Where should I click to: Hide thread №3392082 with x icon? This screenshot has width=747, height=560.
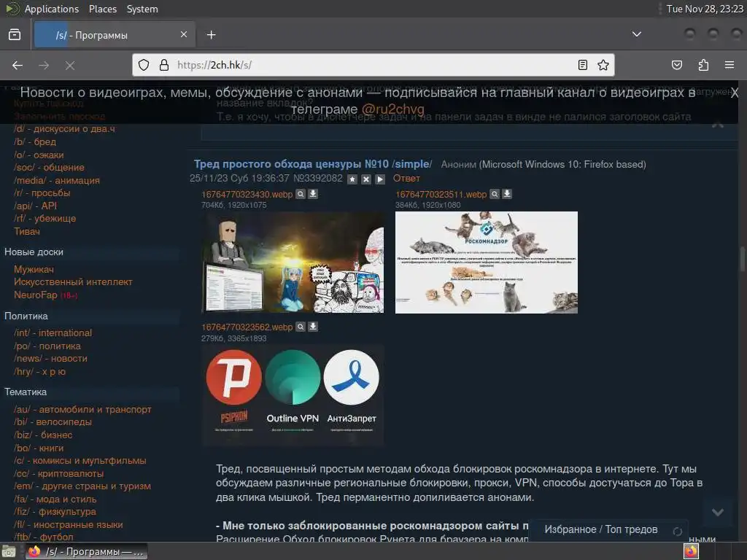tap(366, 179)
